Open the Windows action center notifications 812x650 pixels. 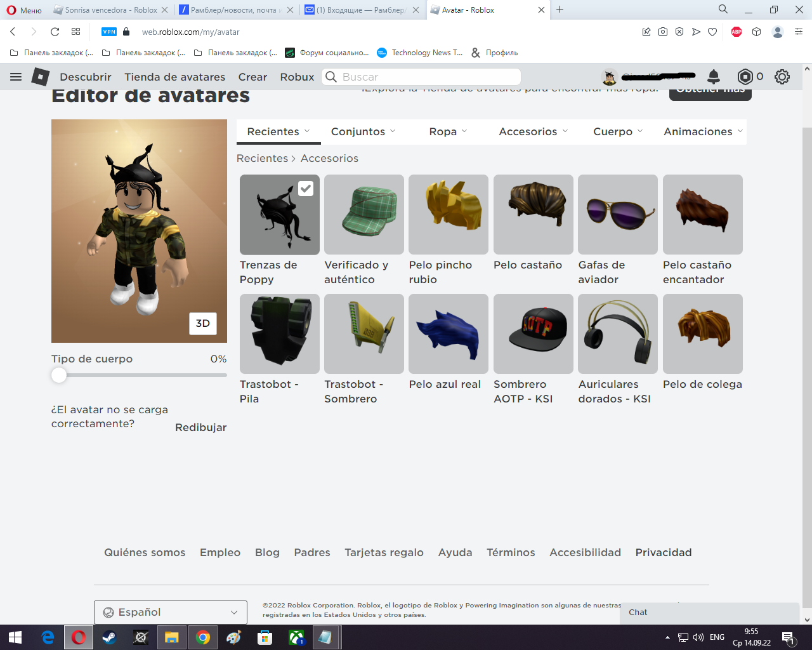pyautogui.click(x=788, y=637)
